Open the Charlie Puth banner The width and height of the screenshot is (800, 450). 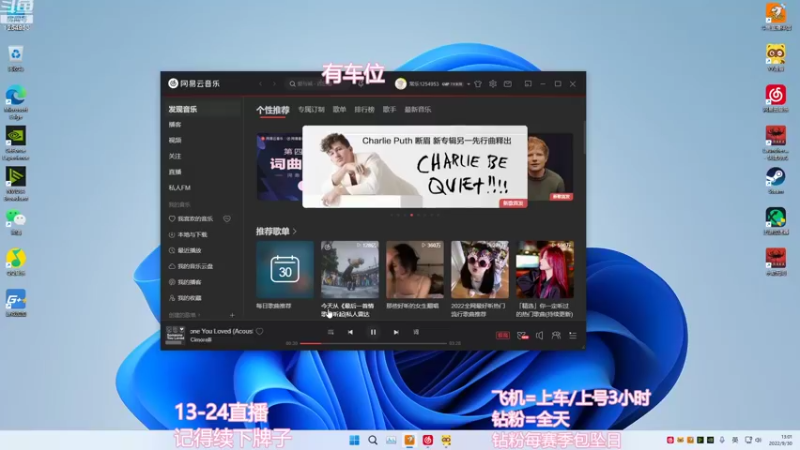tap(415, 167)
